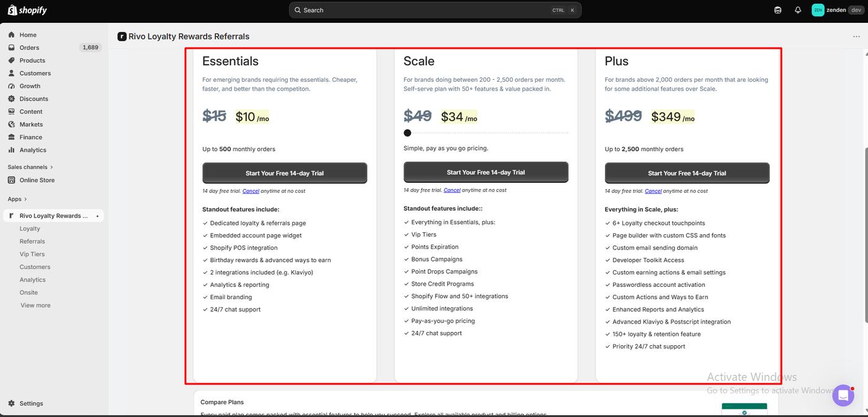Select the Products tag icon
Screen dimensions: 868x417
pyautogui.click(x=11, y=61)
